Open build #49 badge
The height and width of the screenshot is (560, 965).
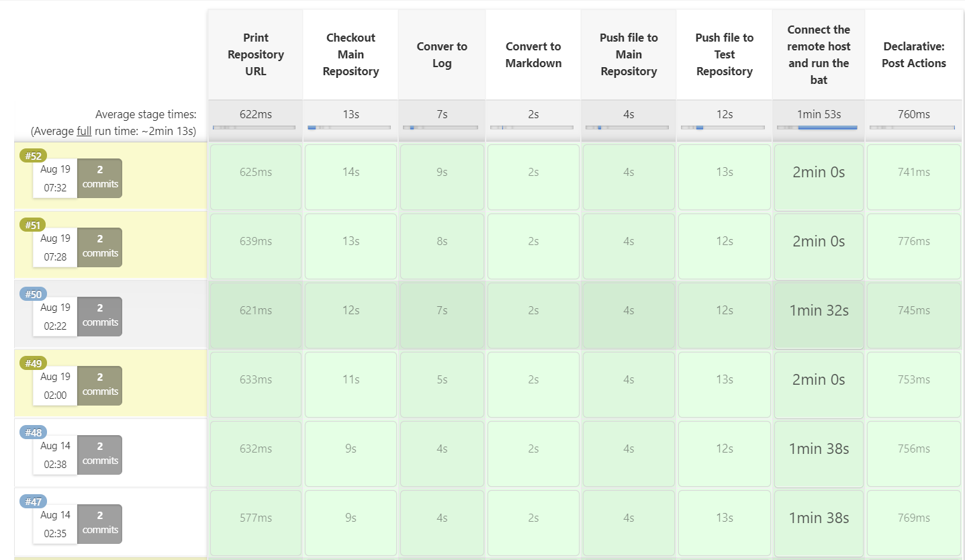tap(33, 363)
